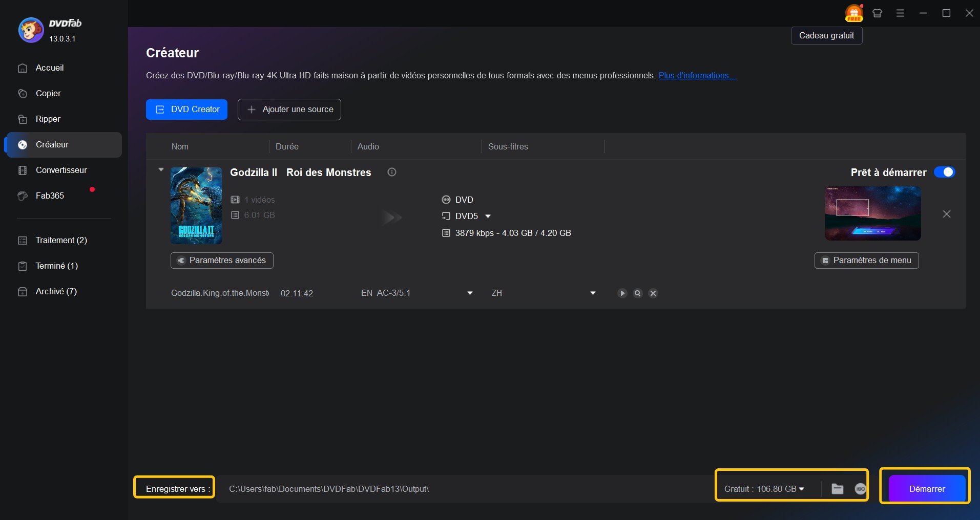The image size is (980, 520).
Task: Remove the Godzilla video track with X icon
Action: pyautogui.click(x=653, y=293)
